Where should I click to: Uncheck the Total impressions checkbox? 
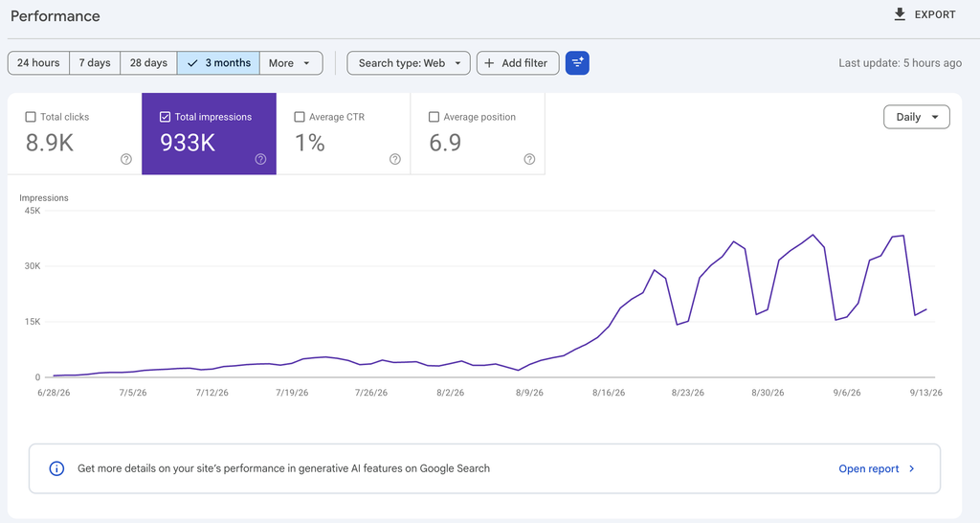coord(165,117)
